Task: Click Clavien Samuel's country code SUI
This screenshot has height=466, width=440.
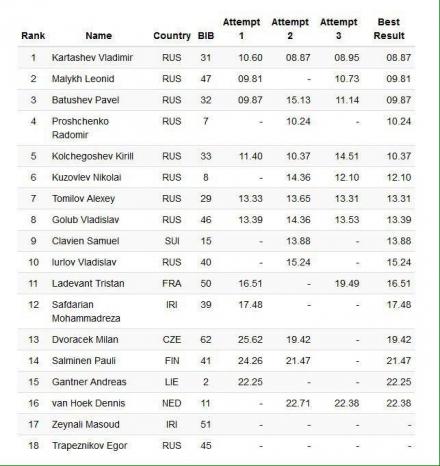Action: point(172,241)
